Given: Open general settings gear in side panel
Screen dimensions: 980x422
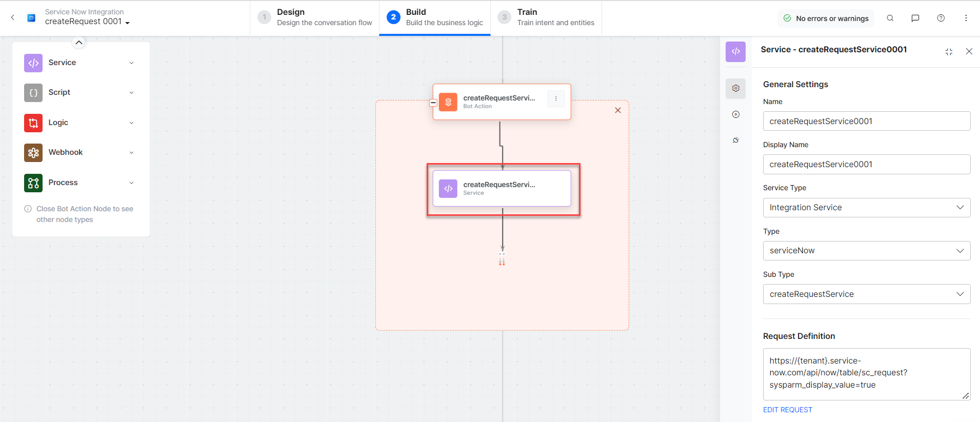Looking at the screenshot, I should point(736,88).
